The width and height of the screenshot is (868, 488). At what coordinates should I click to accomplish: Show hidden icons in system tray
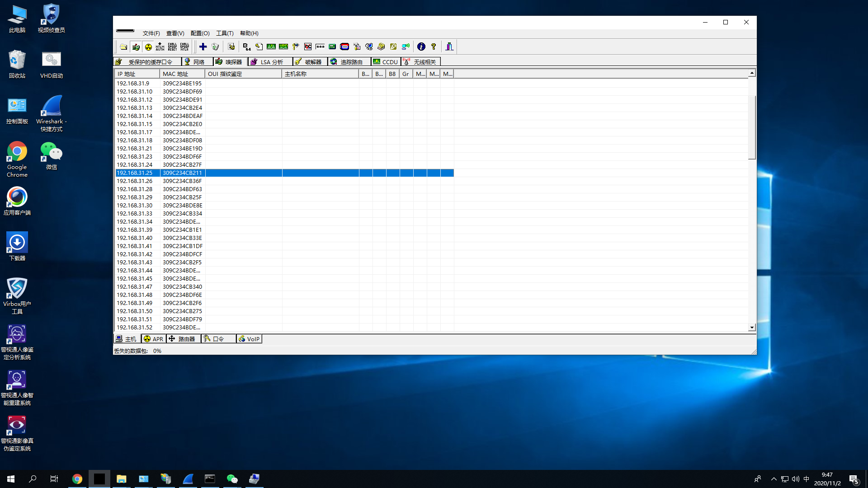774,479
